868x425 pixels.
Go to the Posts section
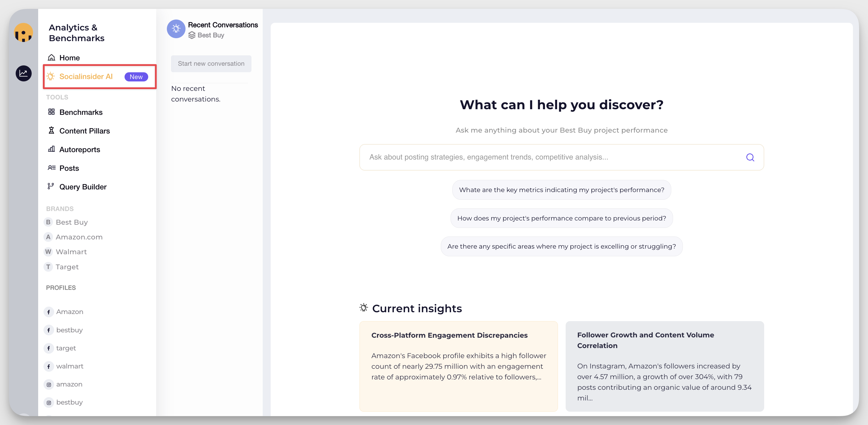[x=69, y=168]
